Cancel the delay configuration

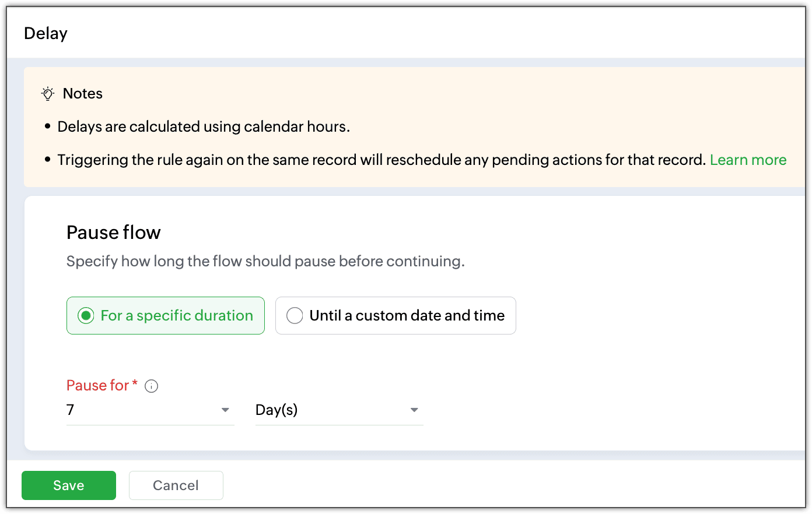[176, 485]
